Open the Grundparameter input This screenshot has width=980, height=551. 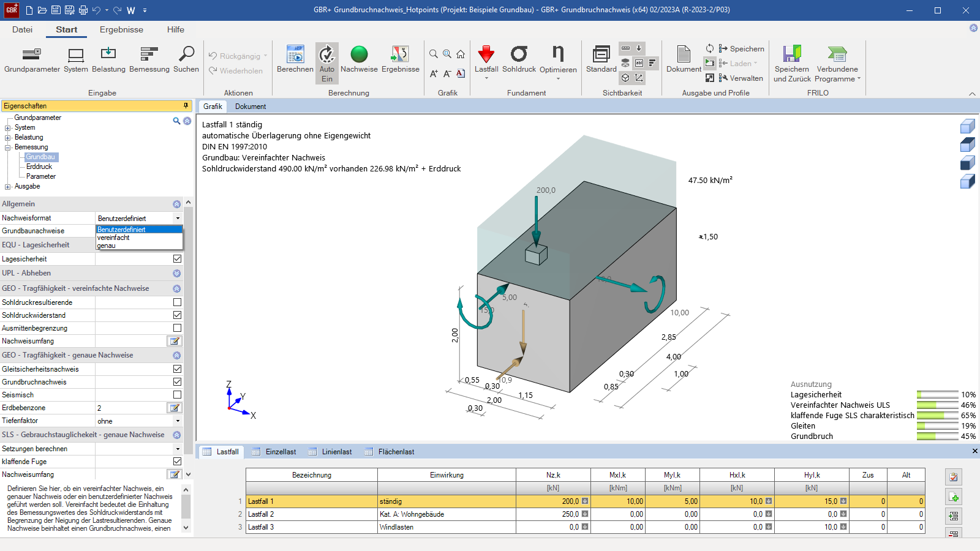pos(32,59)
